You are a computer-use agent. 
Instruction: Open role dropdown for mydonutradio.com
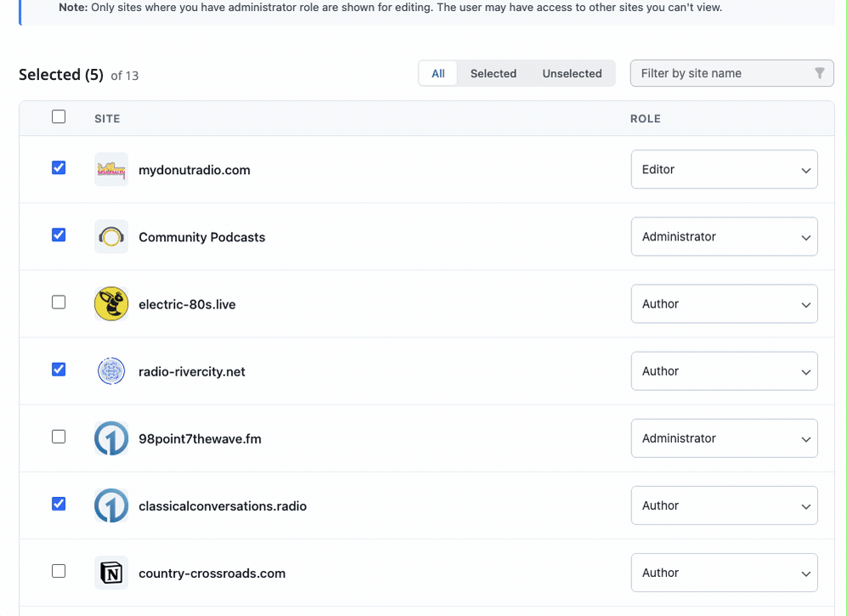724,170
